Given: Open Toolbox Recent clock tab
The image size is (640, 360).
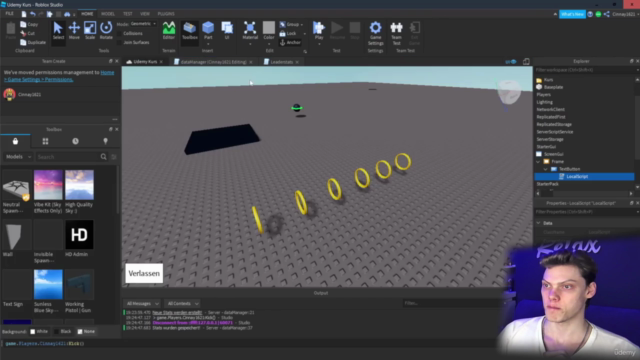Looking at the screenshot, I should point(76,141).
